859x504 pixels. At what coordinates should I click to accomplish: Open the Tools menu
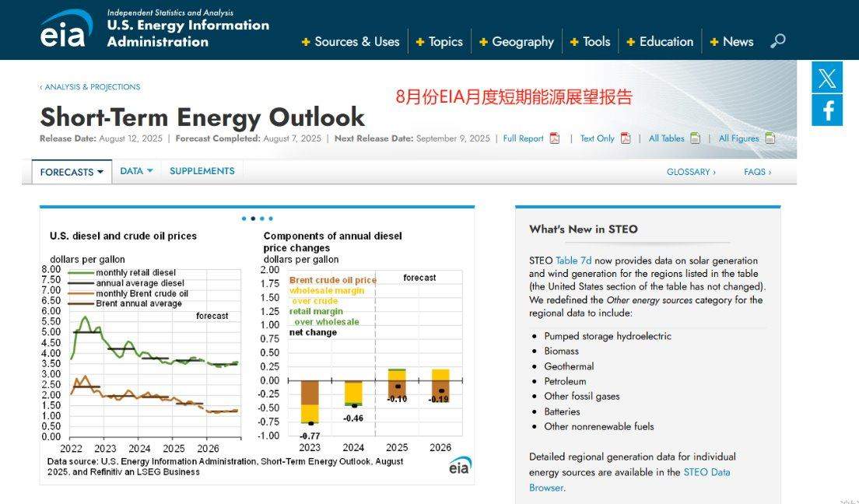coord(597,42)
